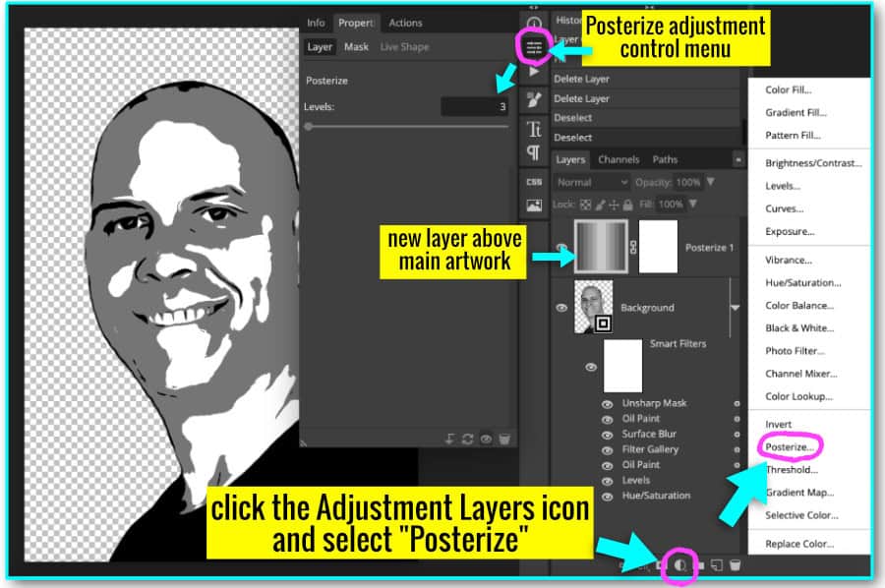
Task: Choose Gradient Fill... from the menu
Action: point(796,112)
